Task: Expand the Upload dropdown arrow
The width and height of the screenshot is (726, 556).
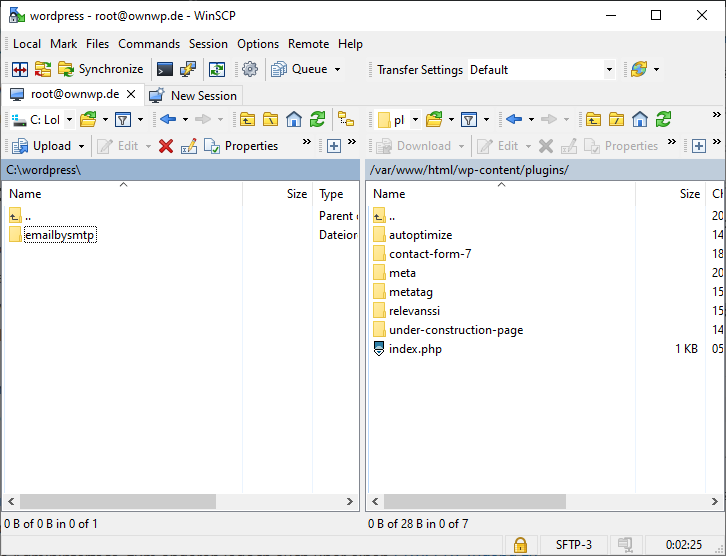Action: tap(81, 146)
